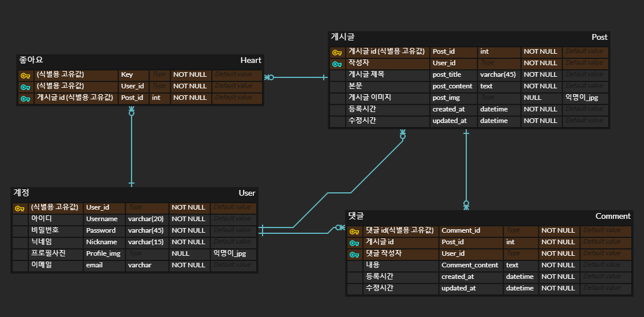The width and height of the screenshot is (644, 317).
Task: Click Default value field of Comment_content row
Action: pyautogui.click(x=606, y=265)
